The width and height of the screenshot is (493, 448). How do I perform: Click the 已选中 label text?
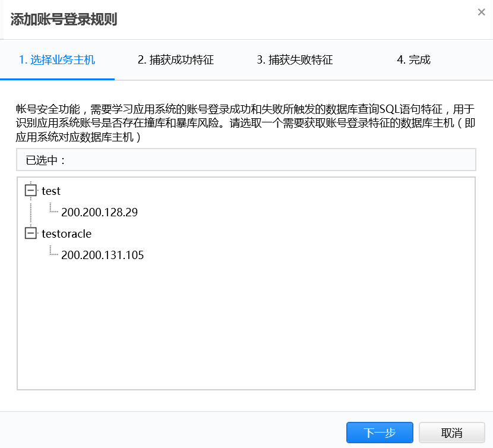(45, 160)
